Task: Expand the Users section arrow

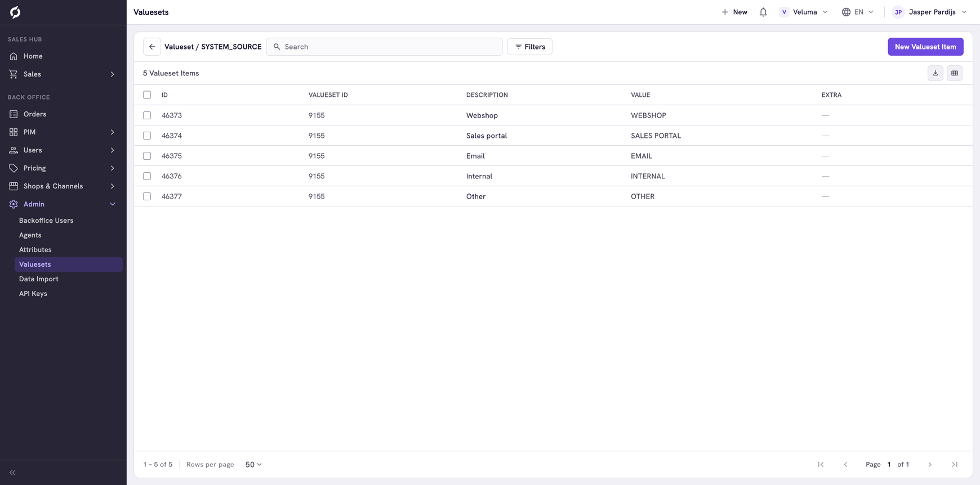Action: (x=113, y=150)
